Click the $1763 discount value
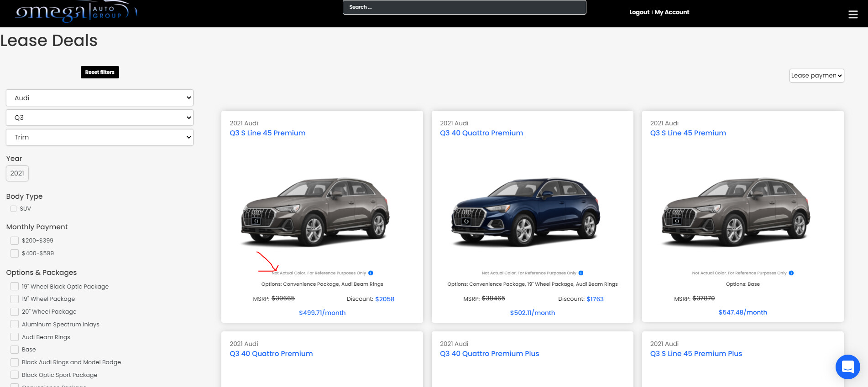Viewport: 868px width, 387px height. pos(595,299)
